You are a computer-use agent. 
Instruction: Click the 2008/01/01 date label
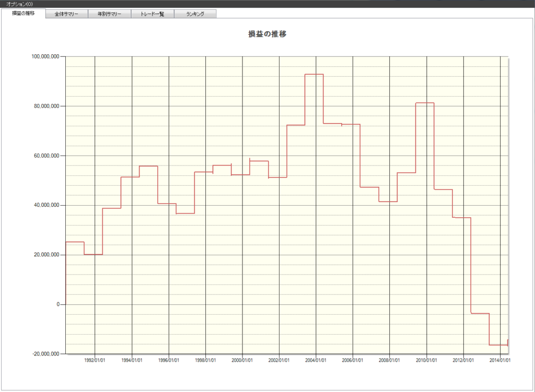[x=389, y=360]
